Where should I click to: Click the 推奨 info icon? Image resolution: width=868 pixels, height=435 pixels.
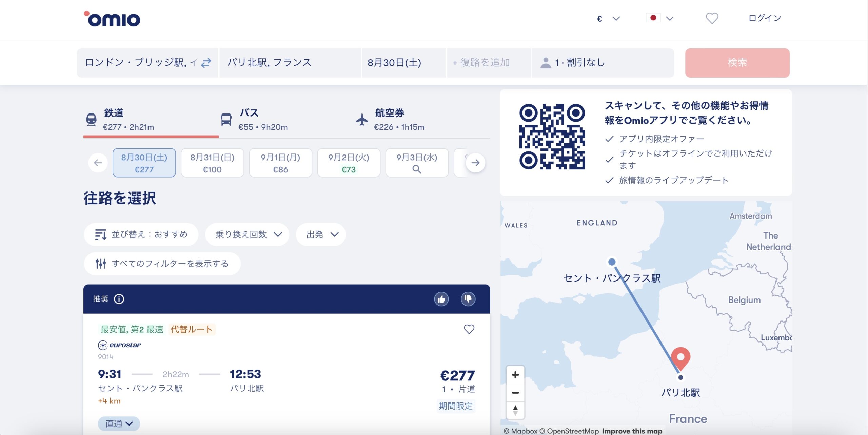click(x=119, y=299)
